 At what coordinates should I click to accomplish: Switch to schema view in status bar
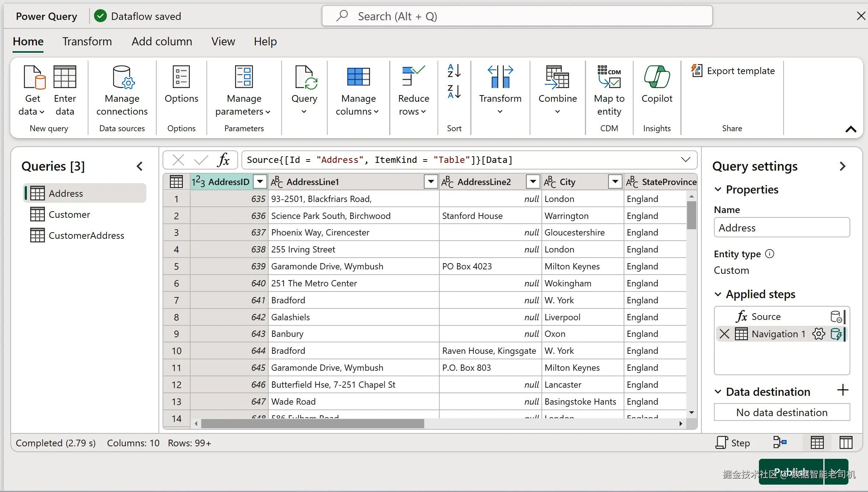point(846,442)
